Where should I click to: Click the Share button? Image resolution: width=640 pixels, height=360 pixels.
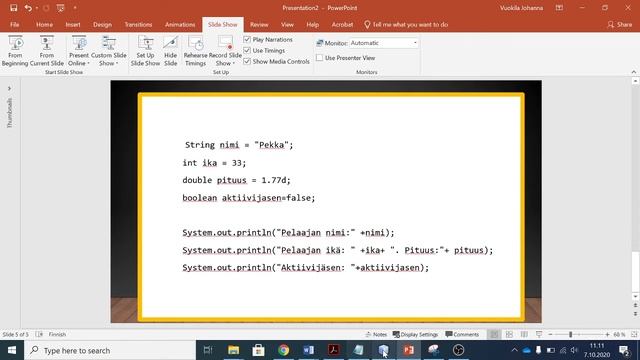point(620,24)
